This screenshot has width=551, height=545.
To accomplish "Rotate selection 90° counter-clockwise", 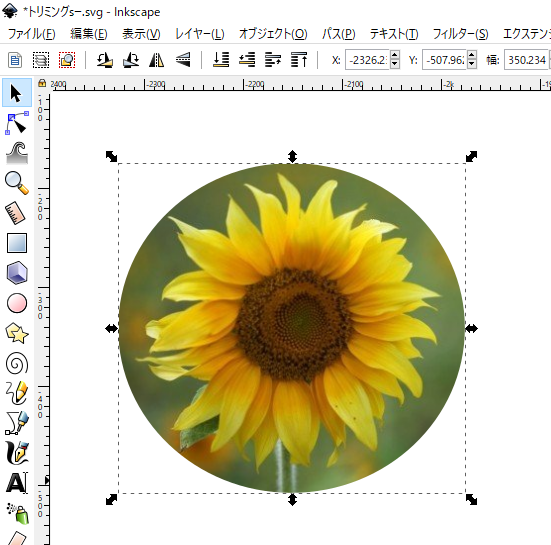I will coord(104,60).
